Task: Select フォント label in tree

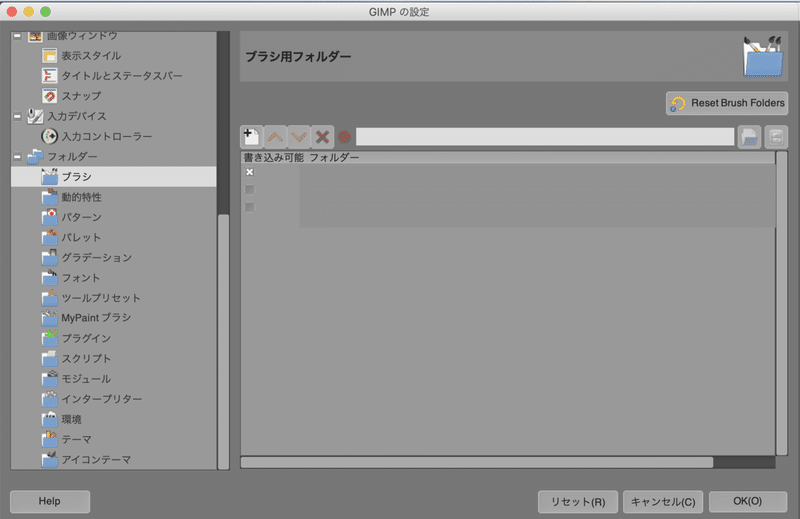Action: [x=81, y=278]
